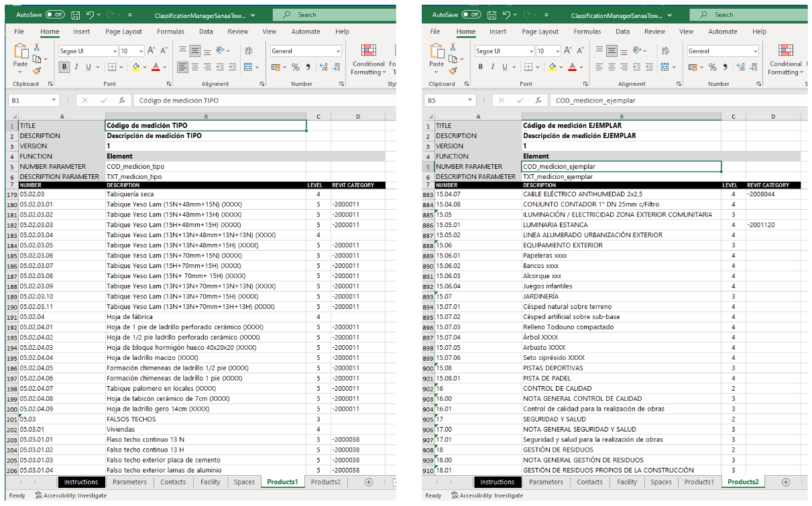Open Borders dropdown arrow in right Excel window
Viewport: 812px width, 506px height.
click(x=538, y=67)
